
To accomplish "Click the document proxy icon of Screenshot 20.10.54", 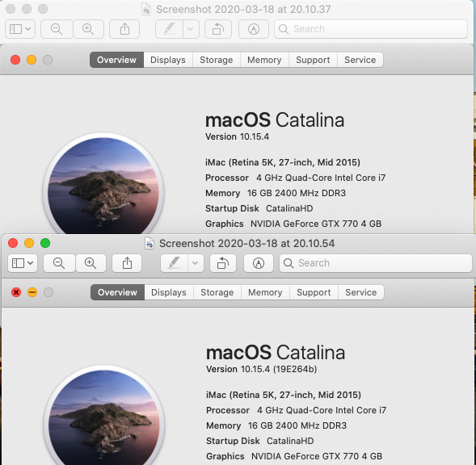I will 150,243.
